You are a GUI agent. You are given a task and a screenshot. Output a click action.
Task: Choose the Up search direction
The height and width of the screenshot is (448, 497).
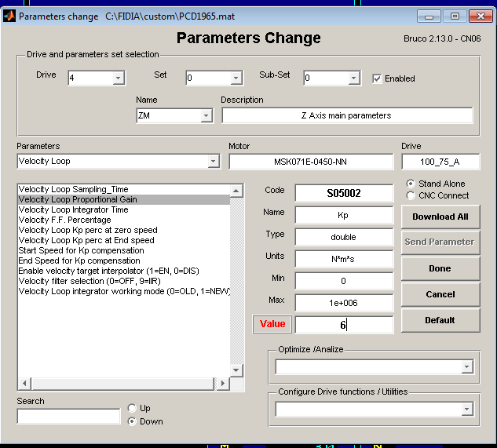(x=132, y=408)
